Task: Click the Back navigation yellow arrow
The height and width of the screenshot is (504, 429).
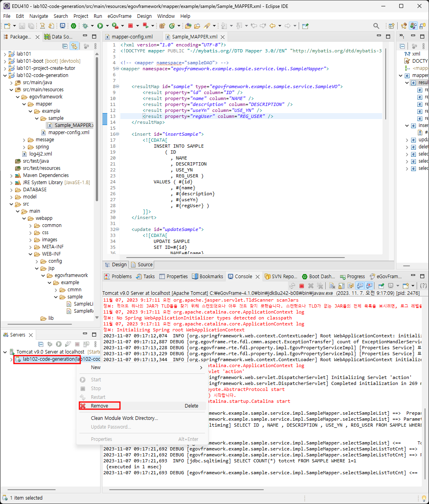Action: tap(272, 26)
